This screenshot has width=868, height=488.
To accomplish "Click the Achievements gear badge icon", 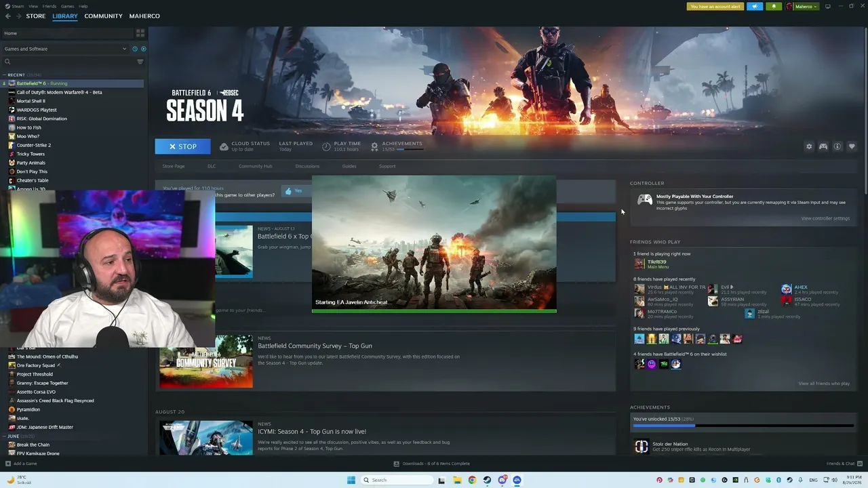I will tap(374, 146).
